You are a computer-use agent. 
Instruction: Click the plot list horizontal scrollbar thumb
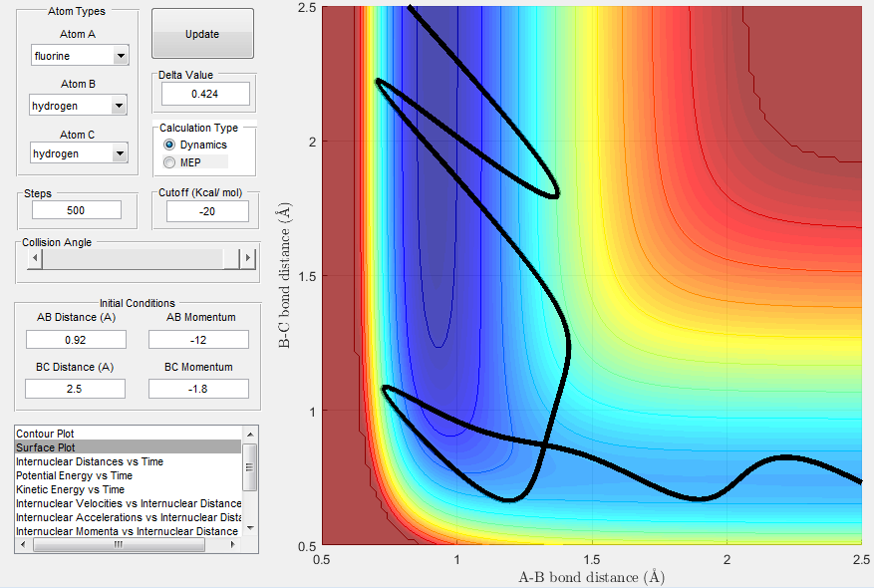119,544
